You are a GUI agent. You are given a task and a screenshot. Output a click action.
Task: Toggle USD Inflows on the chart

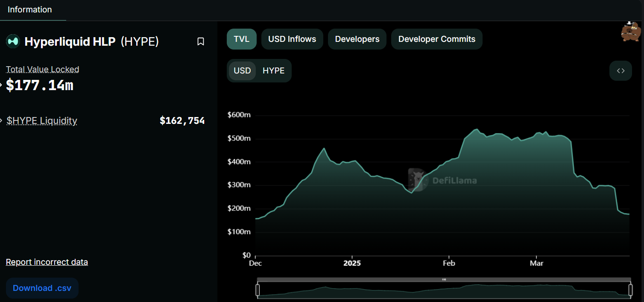click(292, 39)
